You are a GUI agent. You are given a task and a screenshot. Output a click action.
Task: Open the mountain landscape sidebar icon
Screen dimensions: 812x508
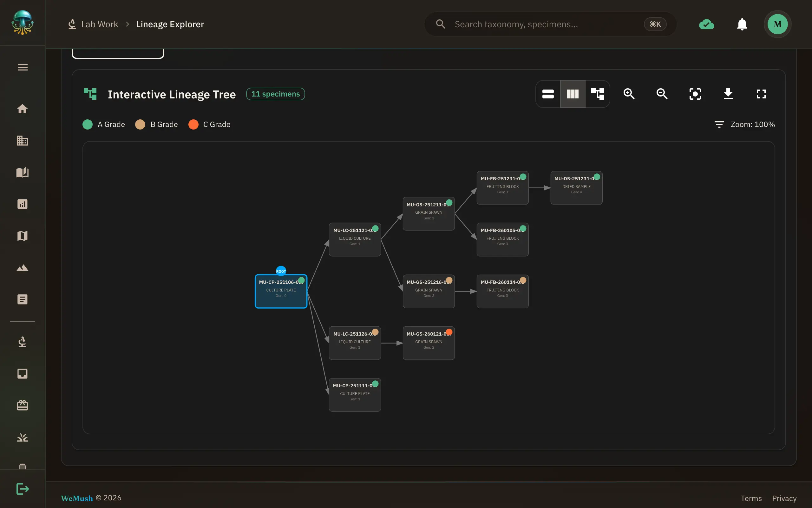(23, 268)
